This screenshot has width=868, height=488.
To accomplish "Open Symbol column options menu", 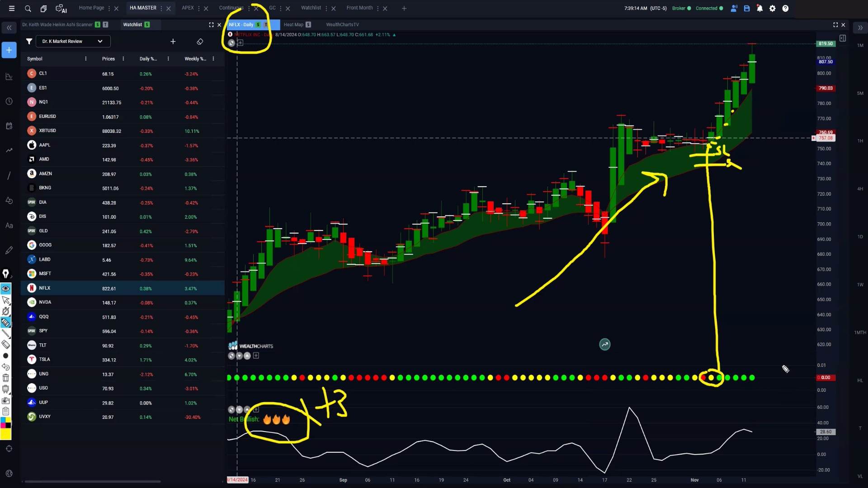I will (86, 59).
